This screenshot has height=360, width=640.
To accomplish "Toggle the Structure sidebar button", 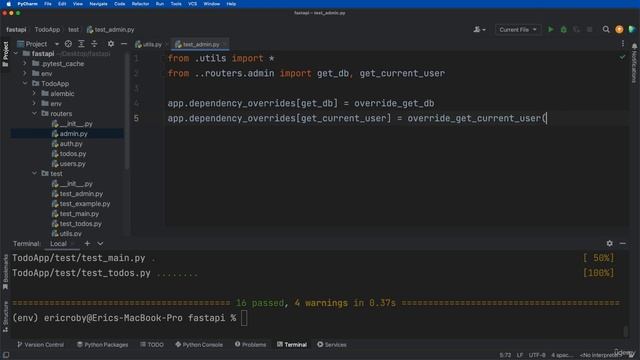I will (5, 316).
